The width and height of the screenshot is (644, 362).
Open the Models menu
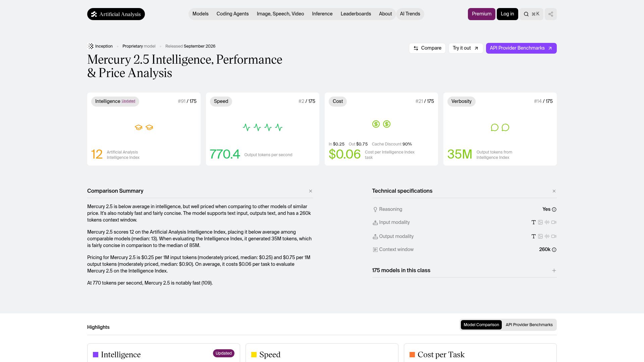(201, 14)
